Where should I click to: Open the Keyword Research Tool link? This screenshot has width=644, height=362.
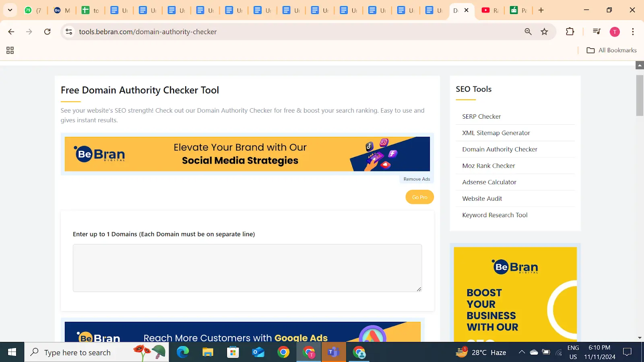pos(495,215)
